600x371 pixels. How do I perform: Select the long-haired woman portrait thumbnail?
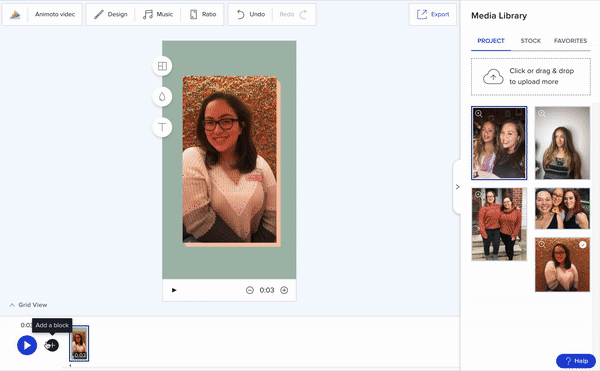562,143
